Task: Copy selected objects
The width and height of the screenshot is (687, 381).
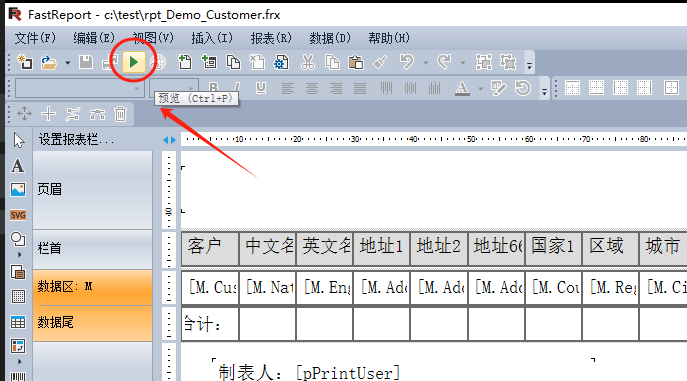Action: pyautogui.click(x=332, y=63)
